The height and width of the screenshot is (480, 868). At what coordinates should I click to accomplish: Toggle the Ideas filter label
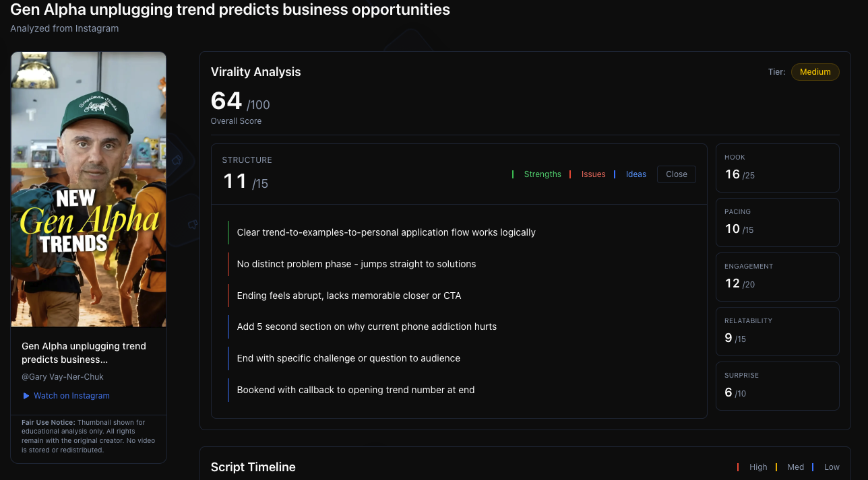coord(635,174)
